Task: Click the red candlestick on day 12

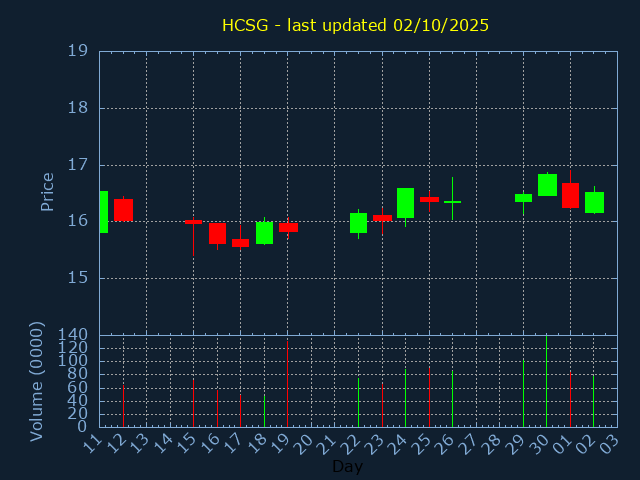Action: [123, 210]
